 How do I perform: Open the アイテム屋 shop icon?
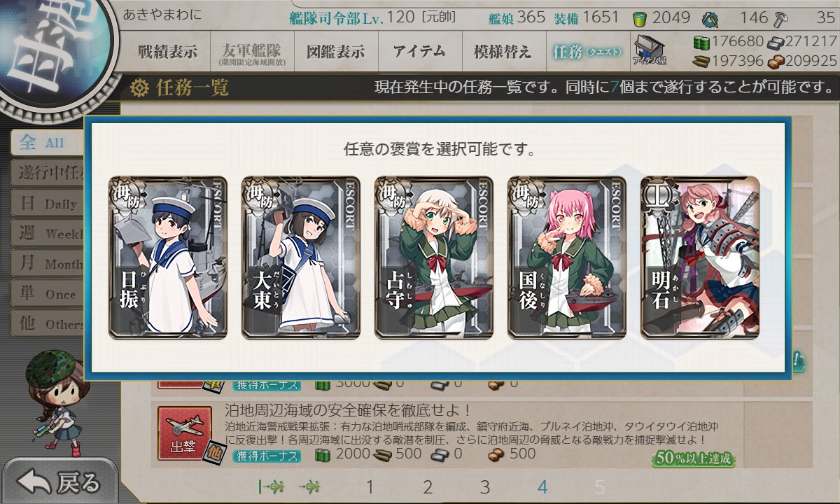click(x=650, y=50)
